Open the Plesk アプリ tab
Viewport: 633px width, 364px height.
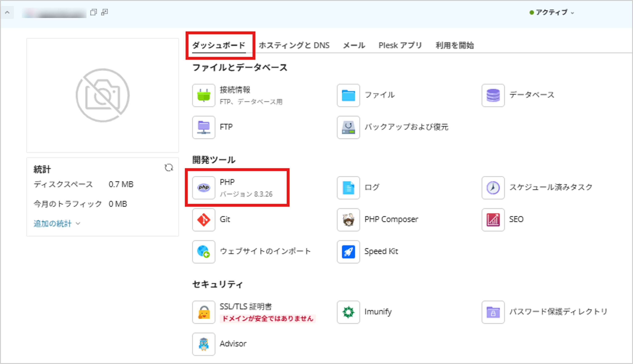pos(400,45)
